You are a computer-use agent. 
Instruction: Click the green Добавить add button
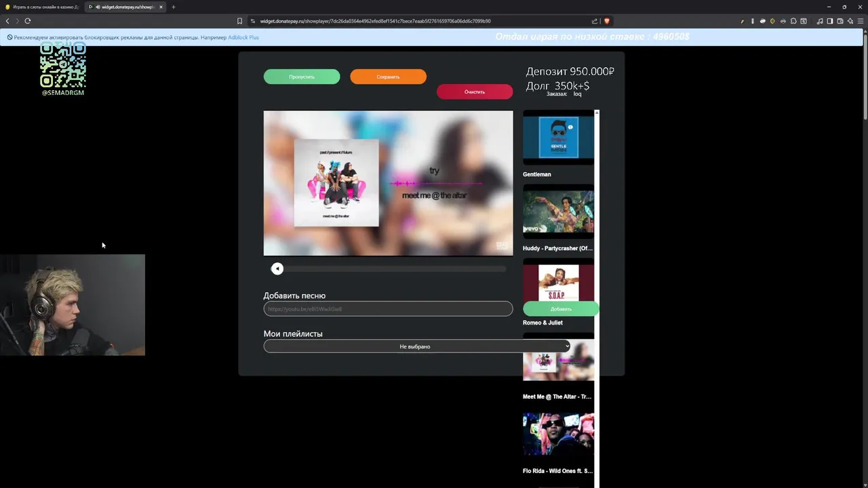coord(561,308)
